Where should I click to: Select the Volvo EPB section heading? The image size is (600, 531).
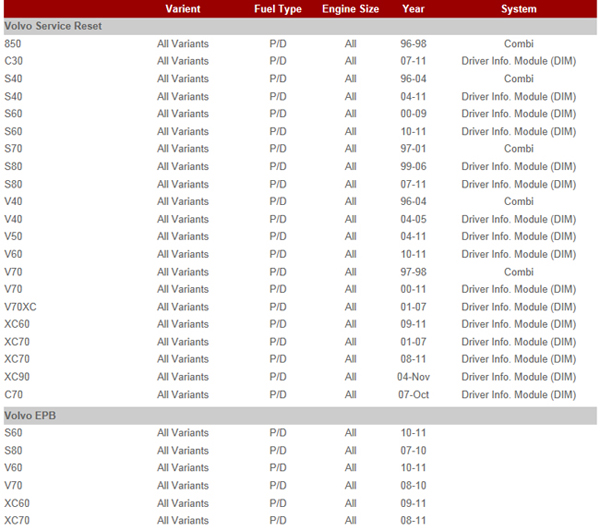tap(30, 415)
